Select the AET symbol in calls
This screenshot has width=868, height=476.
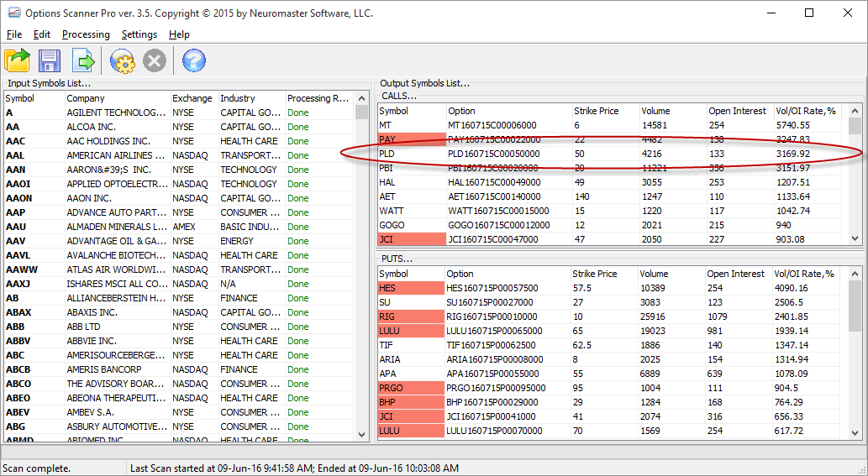[x=387, y=196]
